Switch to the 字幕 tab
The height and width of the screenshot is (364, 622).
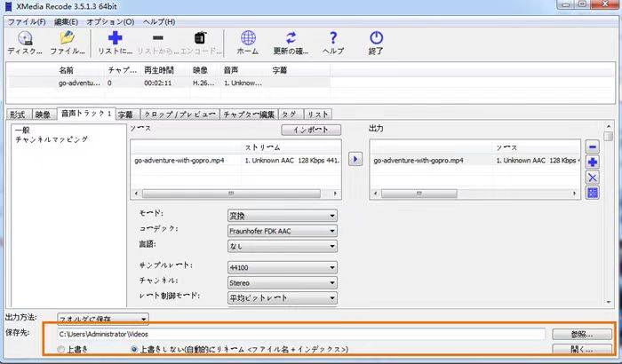pos(126,115)
